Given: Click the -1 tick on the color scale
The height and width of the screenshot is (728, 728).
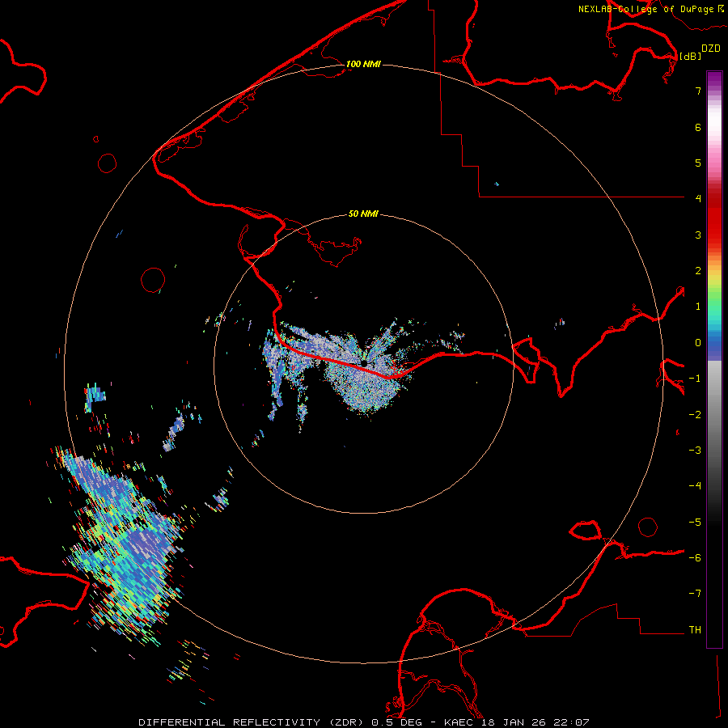Looking at the screenshot, I should tap(695, 379).
